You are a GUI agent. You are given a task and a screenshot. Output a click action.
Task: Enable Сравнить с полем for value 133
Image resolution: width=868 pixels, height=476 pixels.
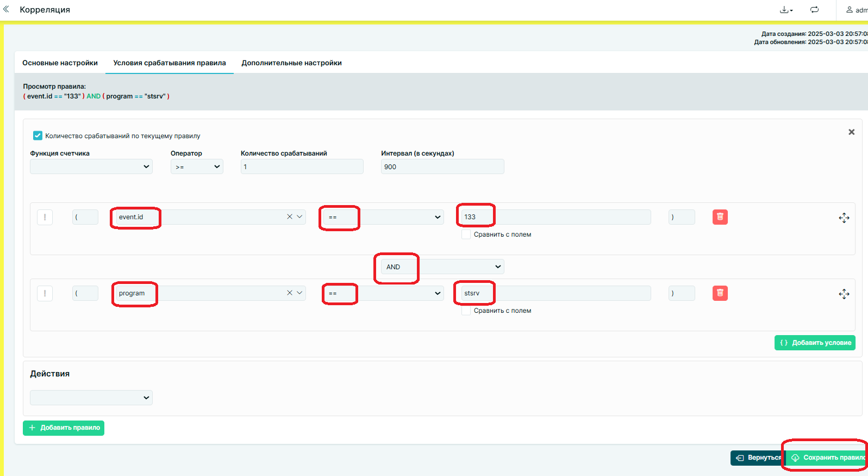466,234
